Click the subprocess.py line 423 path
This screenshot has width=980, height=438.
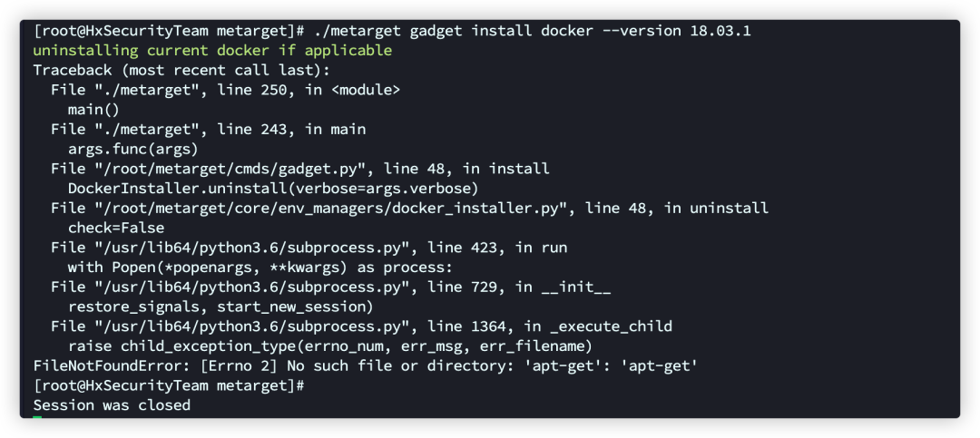coord(251,248)
